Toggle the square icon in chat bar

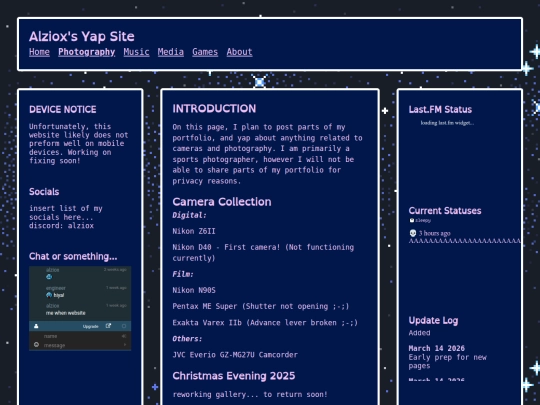[124, 326]
